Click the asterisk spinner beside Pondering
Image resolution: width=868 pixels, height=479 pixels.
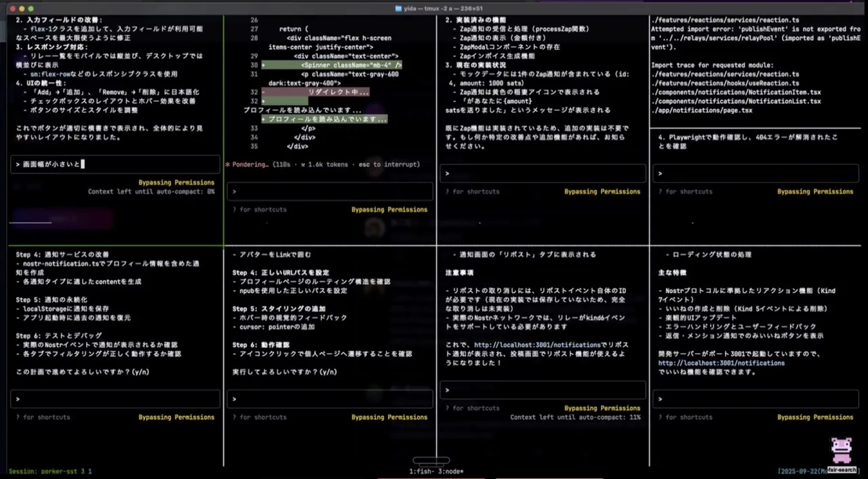pyautogui.click(x=228, y=164)
